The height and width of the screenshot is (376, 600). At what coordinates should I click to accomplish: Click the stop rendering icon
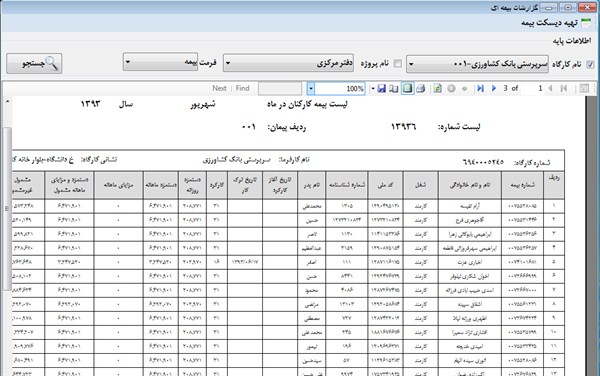pyautogui.click(x=451, y=89)
